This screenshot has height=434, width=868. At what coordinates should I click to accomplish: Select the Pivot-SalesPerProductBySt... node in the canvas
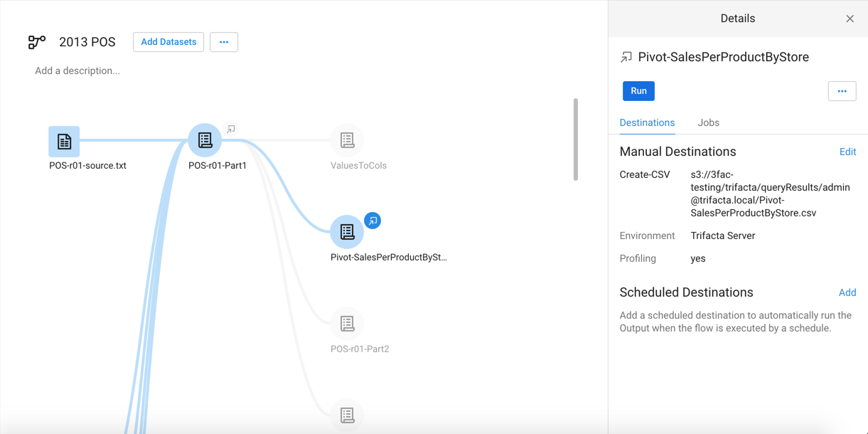[x=347, y=231]
